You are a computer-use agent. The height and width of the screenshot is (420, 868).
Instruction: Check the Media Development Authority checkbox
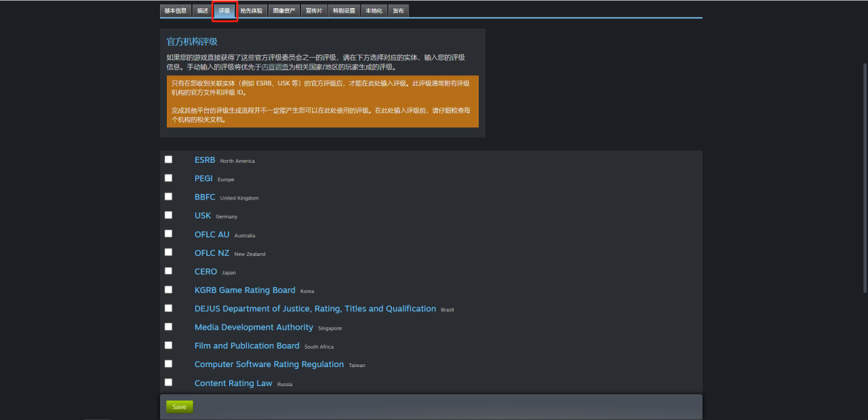pos(168,327)
